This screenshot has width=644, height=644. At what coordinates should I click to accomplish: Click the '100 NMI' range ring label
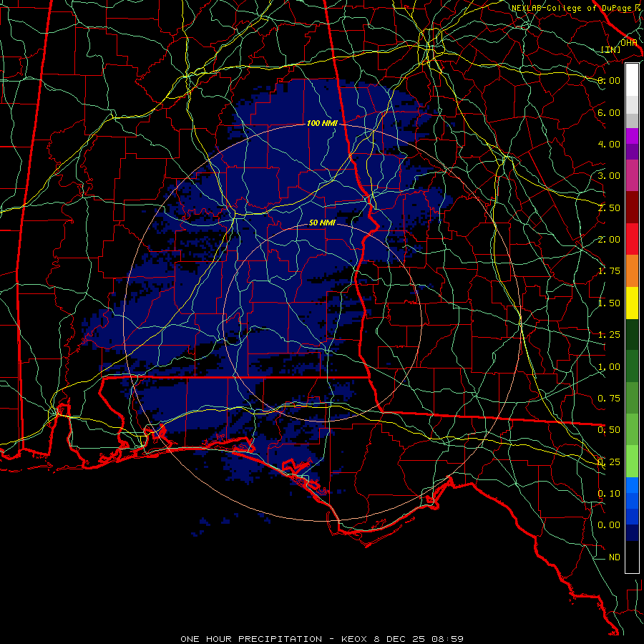(x=322, y=123)
